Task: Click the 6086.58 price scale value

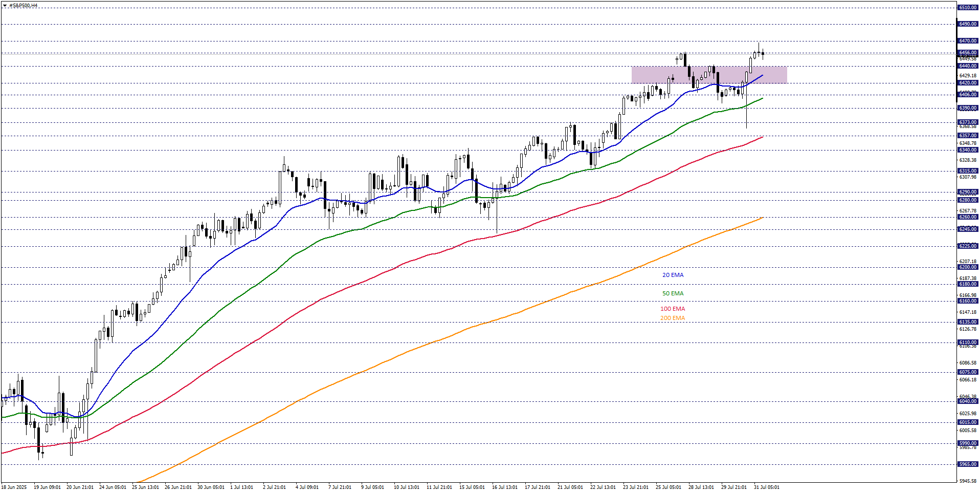Action: click(968, 363)
